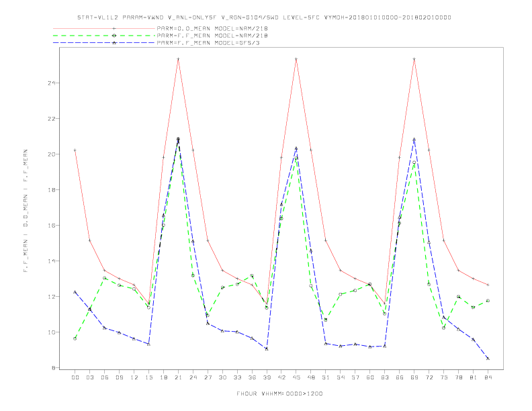The image size is (532, 411).
Task: Click x-axis tick label 48
Action: coord(311,377)
